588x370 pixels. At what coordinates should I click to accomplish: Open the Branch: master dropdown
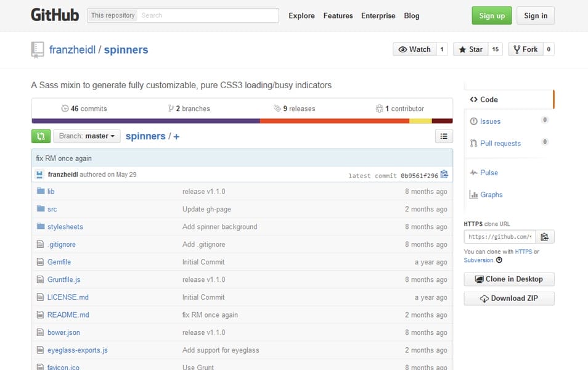tap(86, 136)
